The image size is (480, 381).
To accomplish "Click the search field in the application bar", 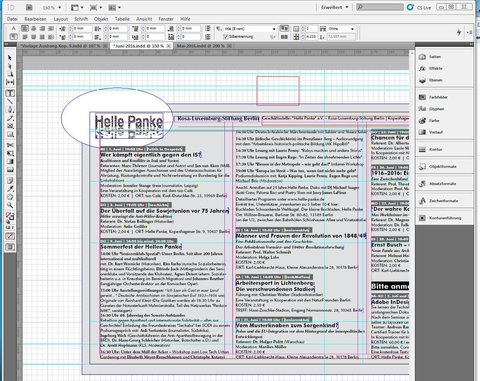I will (380, 7).
